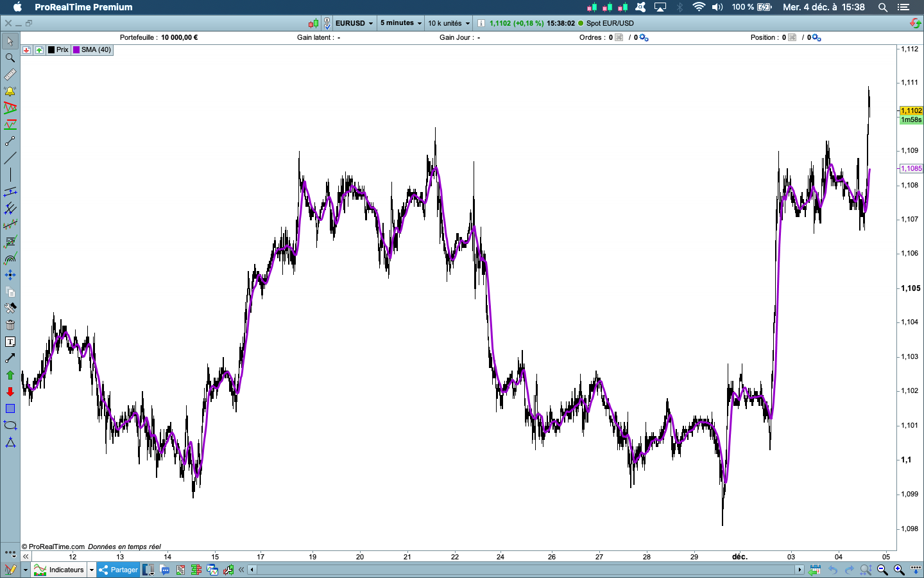Toggle the red plus legend button

[x=26, y=49]
